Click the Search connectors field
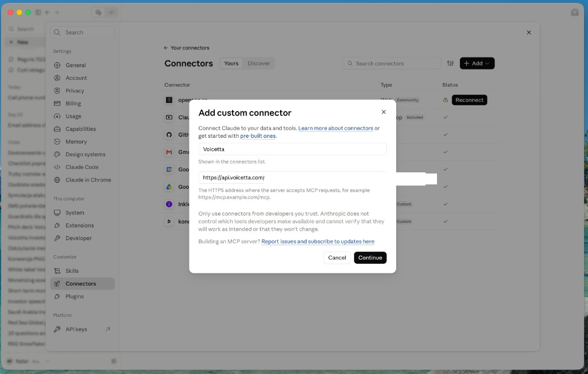The image size is (588, 374). tap(392, 63)
